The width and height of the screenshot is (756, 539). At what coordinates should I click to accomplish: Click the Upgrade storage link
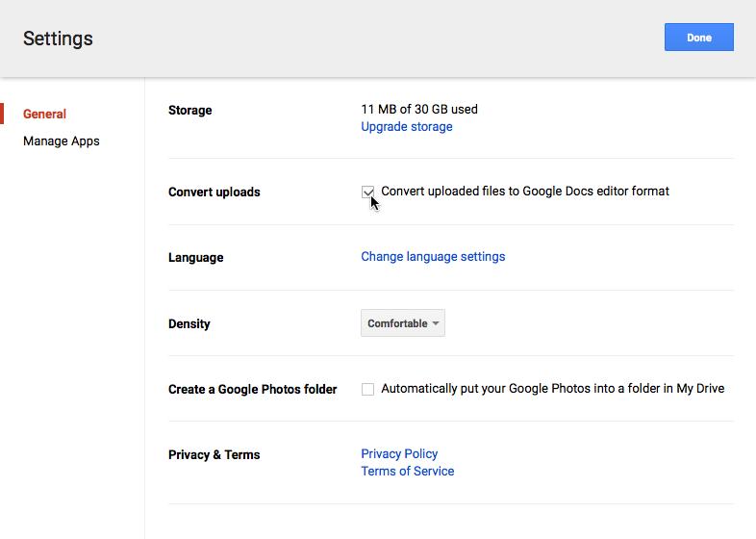[x=406, y=126]
